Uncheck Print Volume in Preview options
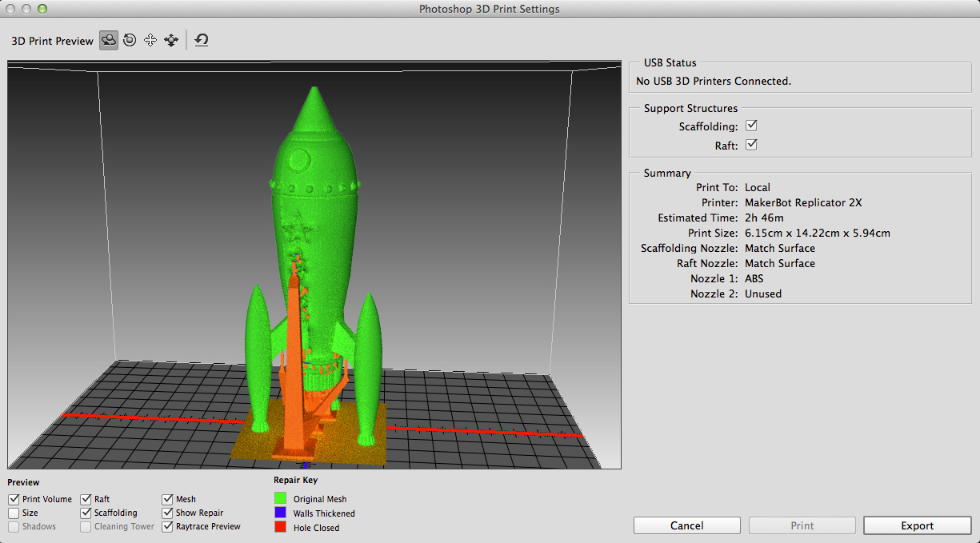The width and height of the screenshot is (980, 543). 14,499
